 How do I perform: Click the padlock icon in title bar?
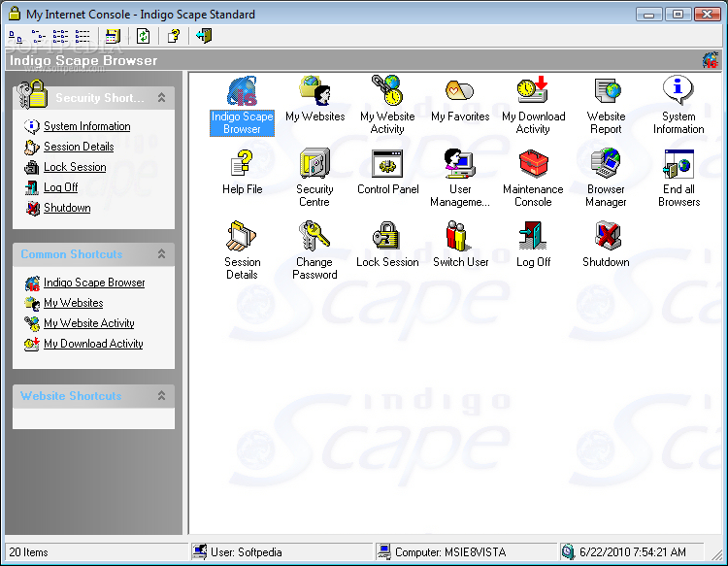pyautogui.click(x=15, y=14)
